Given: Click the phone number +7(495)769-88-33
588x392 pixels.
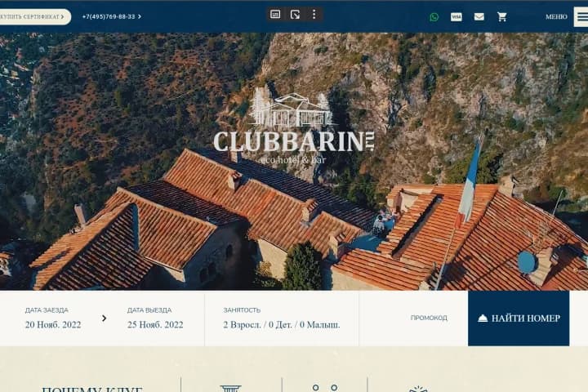Looking at the screenshot, I should coord(109,17).
